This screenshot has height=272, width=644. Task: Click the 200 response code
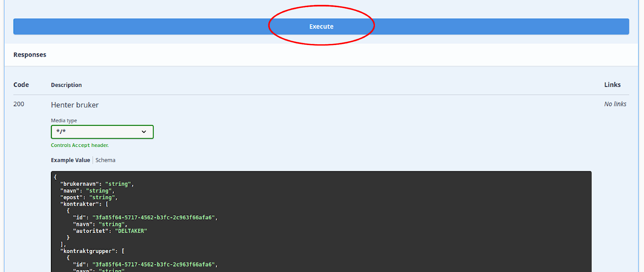coord(19,104)
